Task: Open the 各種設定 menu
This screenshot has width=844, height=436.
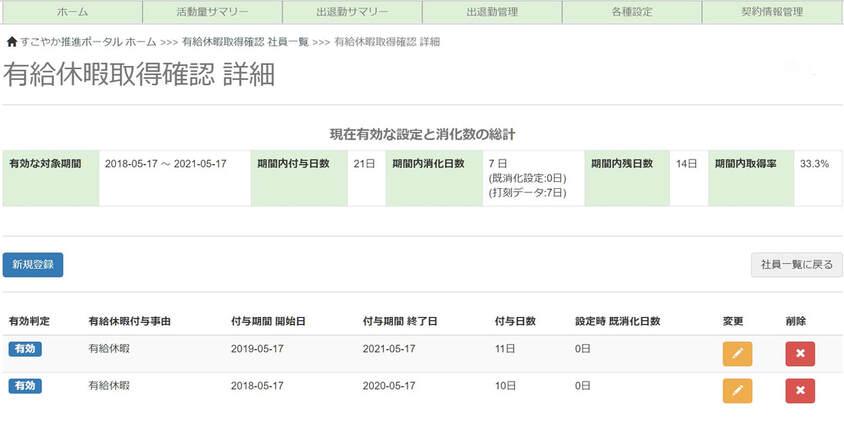Action: (632, 12)
